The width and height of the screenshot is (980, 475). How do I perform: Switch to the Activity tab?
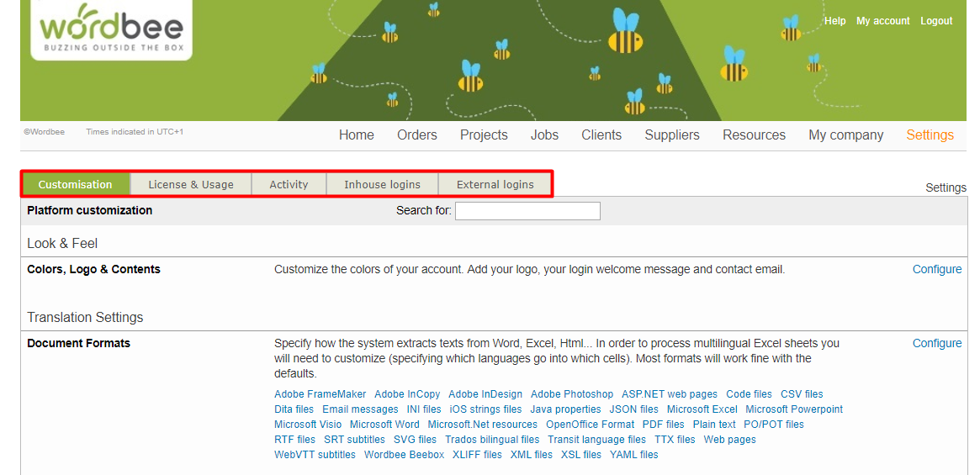[289, 184]
